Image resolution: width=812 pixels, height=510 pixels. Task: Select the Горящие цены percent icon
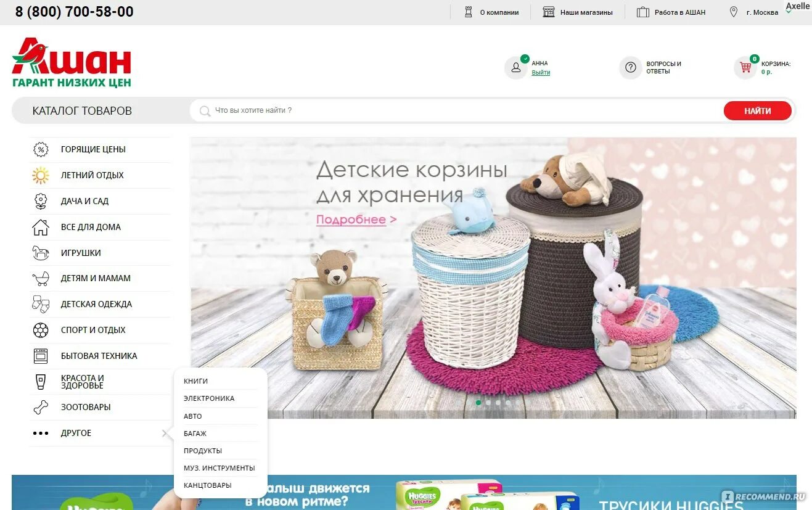[40, 149]
